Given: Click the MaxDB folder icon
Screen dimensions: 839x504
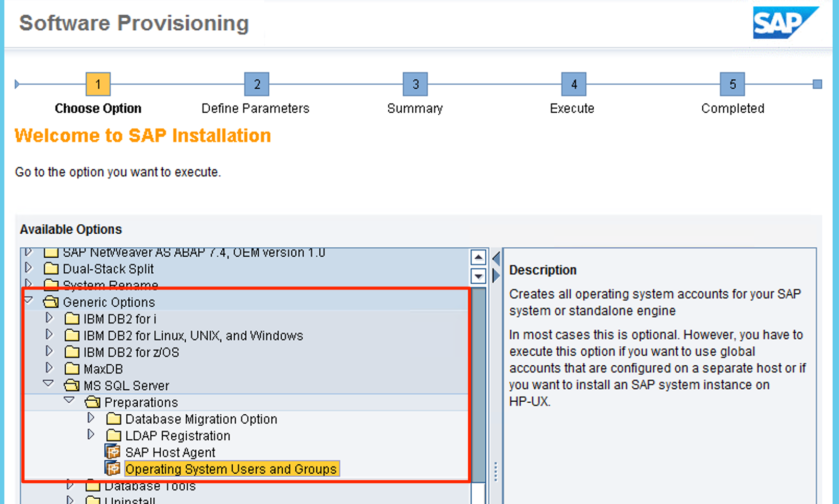Looking at the screenshot, I should 71,369.
